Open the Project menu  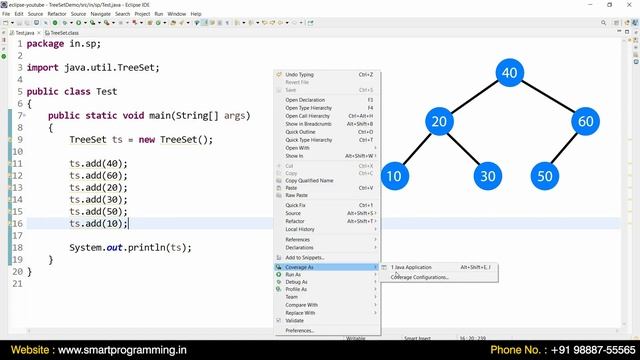click(142, 14)
